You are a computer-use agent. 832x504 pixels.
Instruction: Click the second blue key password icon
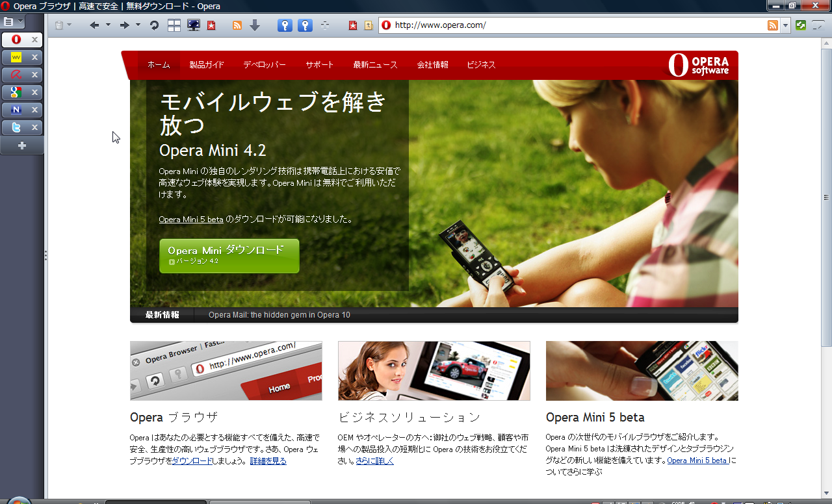305,25
